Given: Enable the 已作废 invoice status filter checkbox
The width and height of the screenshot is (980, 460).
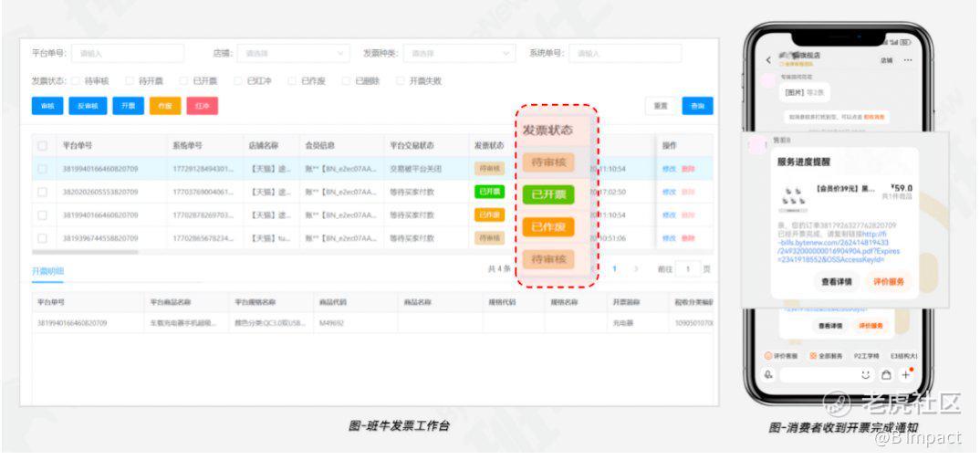Looking at the screenshot, I should [x=292, y=80].
